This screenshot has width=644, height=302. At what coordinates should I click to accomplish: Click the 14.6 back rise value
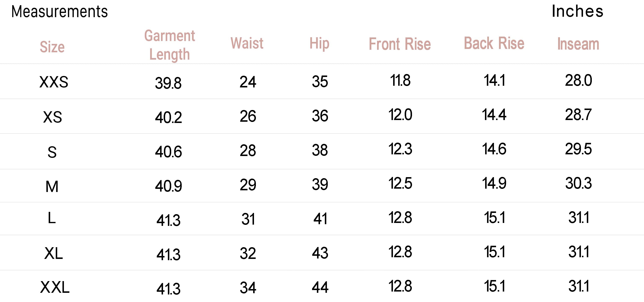(x=494, y=149)
